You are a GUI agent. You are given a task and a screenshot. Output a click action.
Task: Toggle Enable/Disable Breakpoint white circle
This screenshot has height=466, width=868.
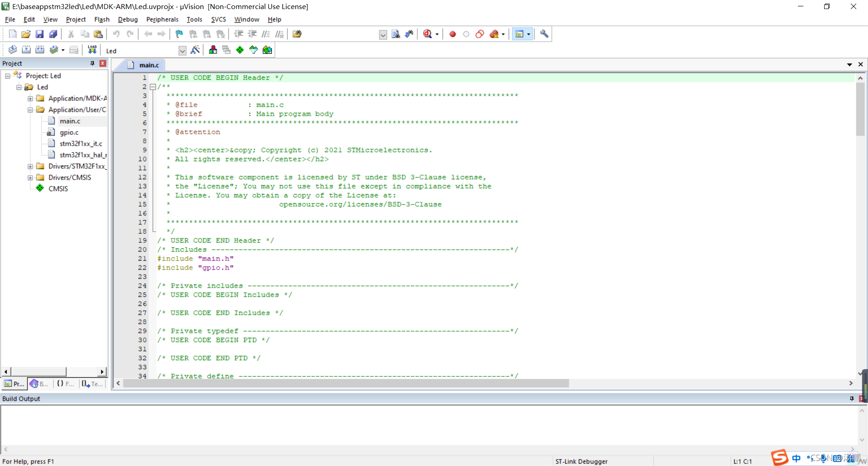point(466,34)
